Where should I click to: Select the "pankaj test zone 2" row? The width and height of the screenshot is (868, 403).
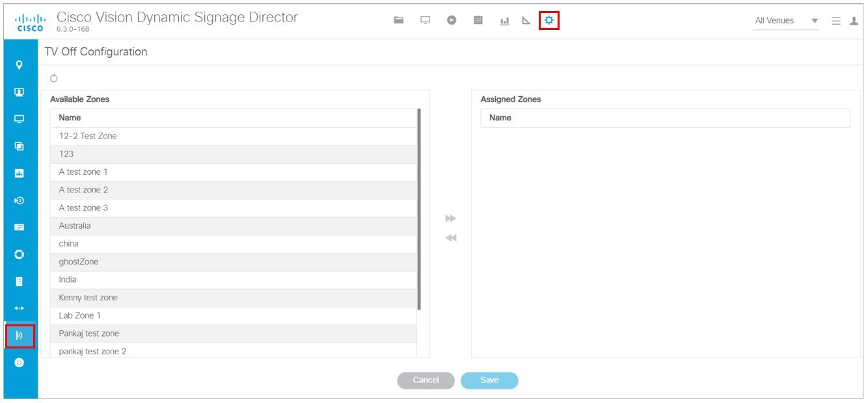234,351
